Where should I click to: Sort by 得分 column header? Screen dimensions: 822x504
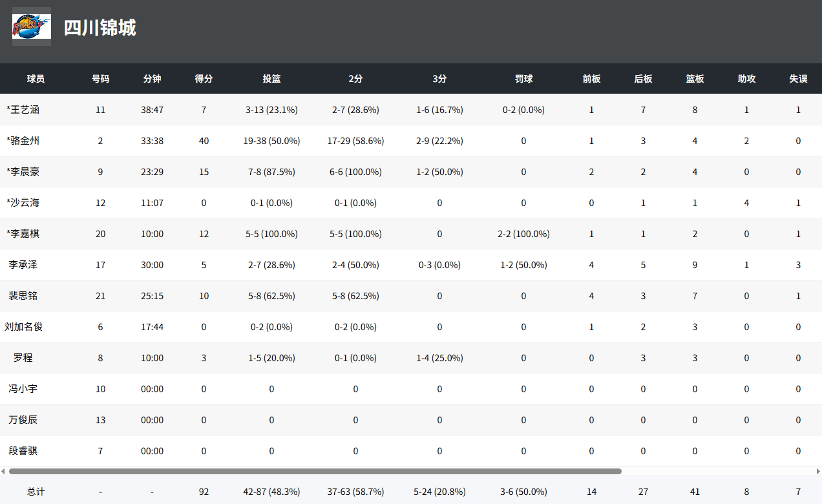(204, 79)
